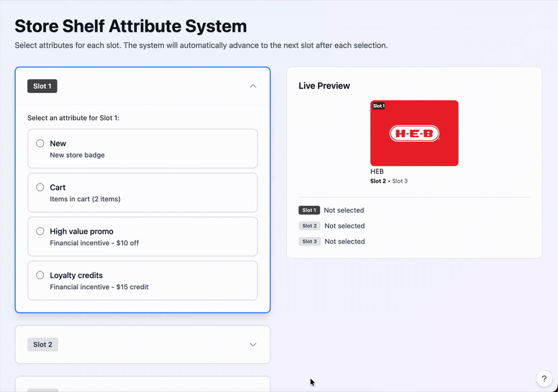558x392 pixels.
Task: Select the New attribute radio button
Action: 40,143
